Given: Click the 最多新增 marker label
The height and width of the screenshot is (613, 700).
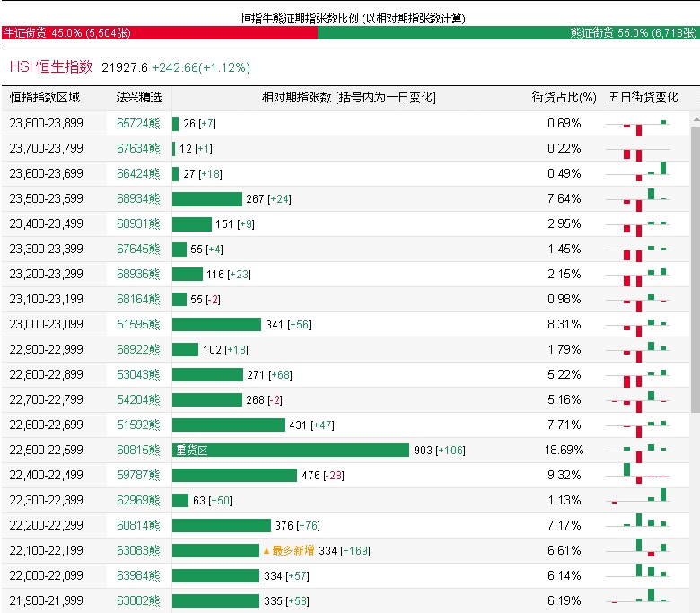Looking at the screenshot, I should coord(289,550).
